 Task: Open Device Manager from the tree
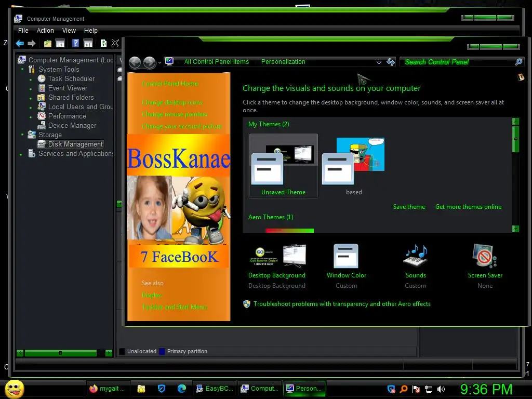(x=72, y=126)
